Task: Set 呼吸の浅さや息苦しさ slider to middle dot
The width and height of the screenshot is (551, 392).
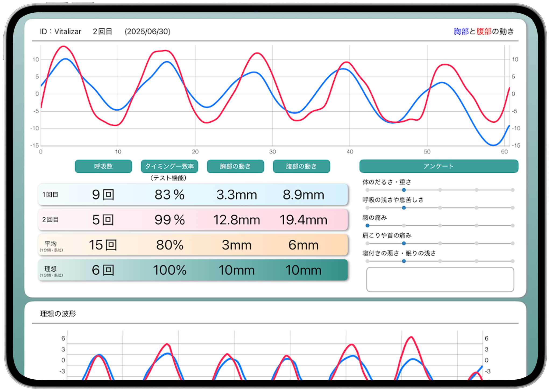Action: [440, 208]
